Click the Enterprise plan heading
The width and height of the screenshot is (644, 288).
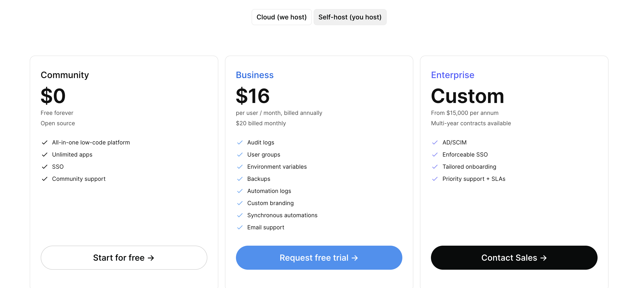pos(453,75)
